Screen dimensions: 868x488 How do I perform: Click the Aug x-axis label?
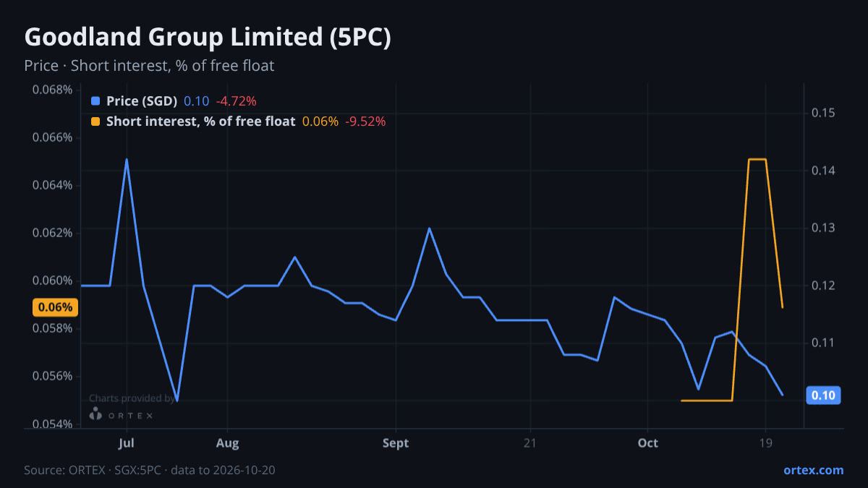227,442
